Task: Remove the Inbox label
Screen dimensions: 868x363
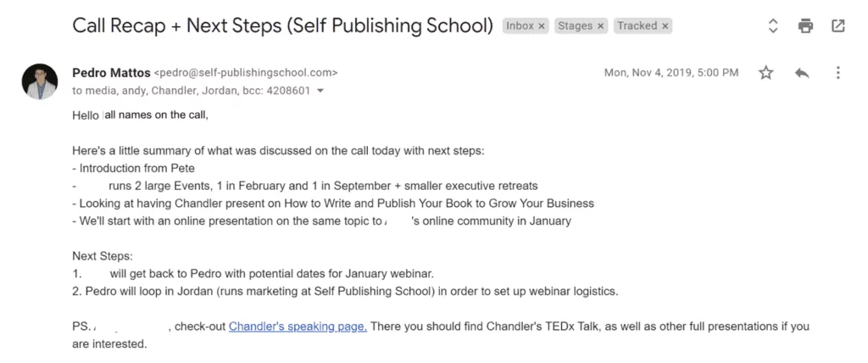Action: point(542,26)
